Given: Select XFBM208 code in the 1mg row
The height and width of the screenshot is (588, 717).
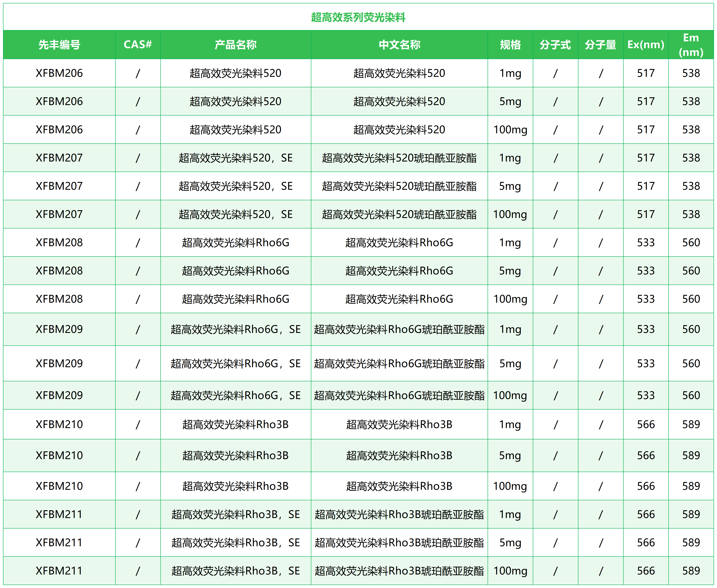Looking at the screenshot, I should pos(59,243).
